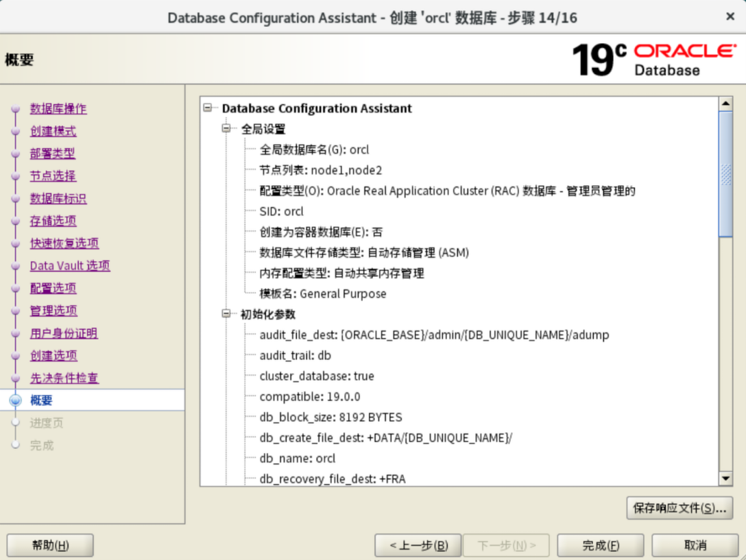Viewport: 746px width, 560px height.
Task: Open the 存储选项 step
Action: click(x=53, y=221)
